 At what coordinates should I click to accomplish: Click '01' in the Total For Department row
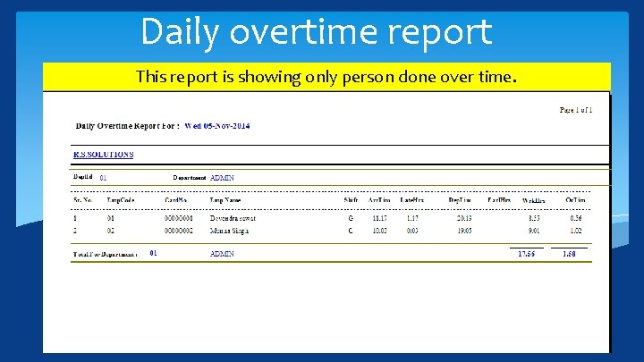pos(153,253)
